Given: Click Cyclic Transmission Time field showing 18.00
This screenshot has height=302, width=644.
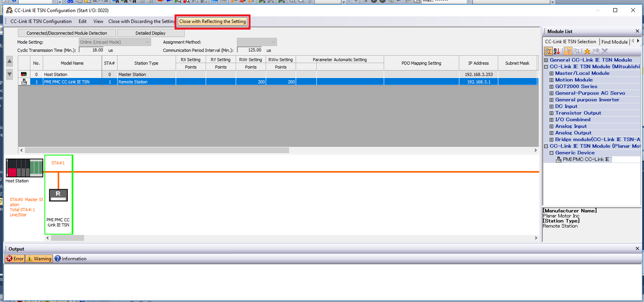Looking at the screenshot, I should click(x=91, y=50).
